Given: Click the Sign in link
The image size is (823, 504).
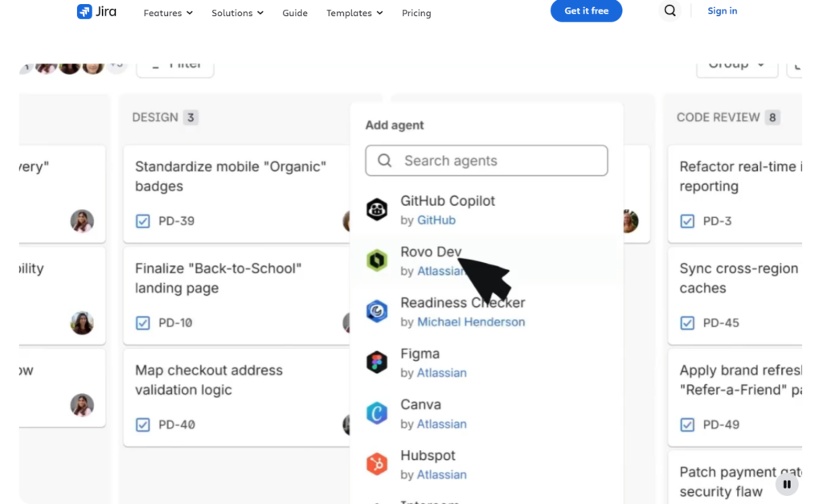Looking at the screenshot, I should [x=723, y=10].
